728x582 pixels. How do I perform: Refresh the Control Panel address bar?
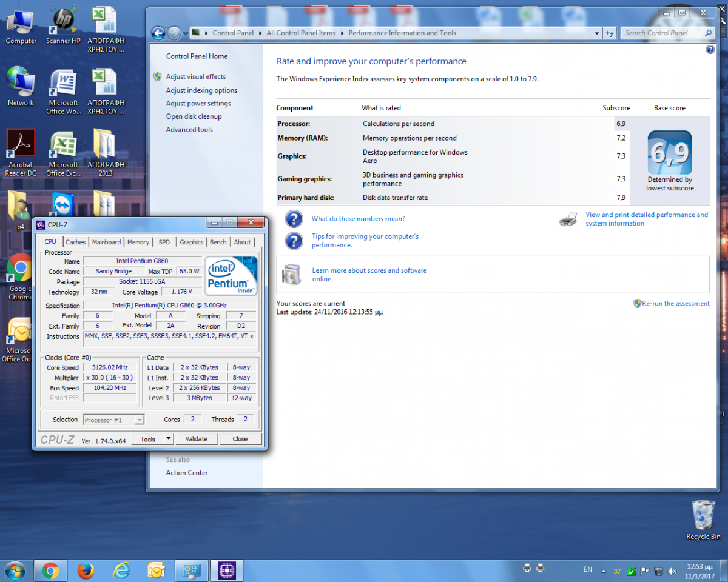click(x=610, y=33)
